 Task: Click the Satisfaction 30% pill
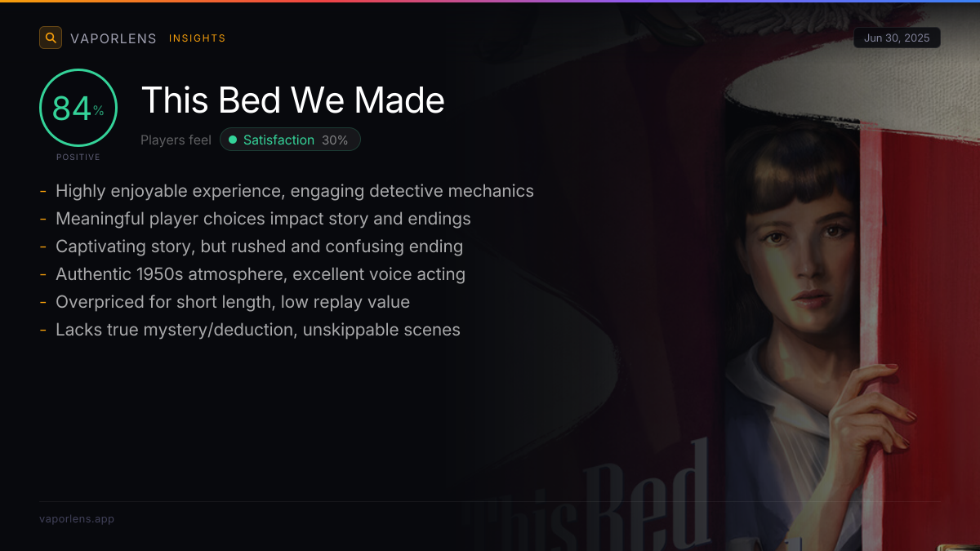tap(290, 140)
